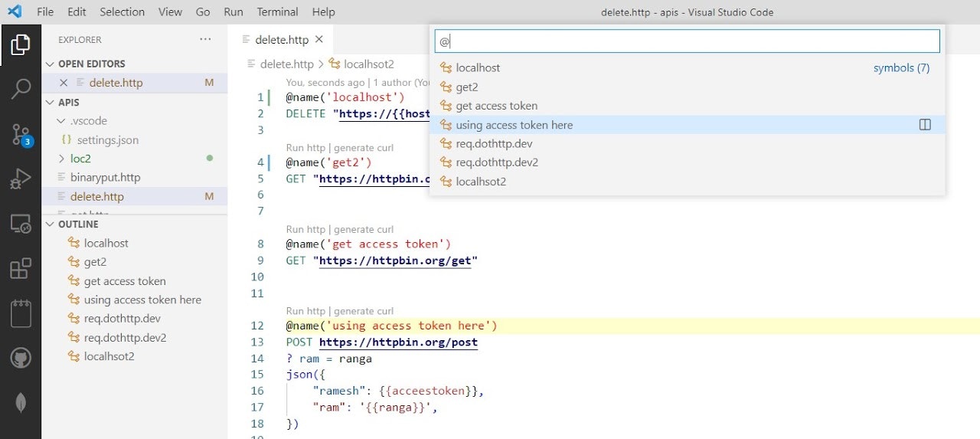
Task: Open the Terminal menu
Action: pyautogui.click(x=277, y=11)
